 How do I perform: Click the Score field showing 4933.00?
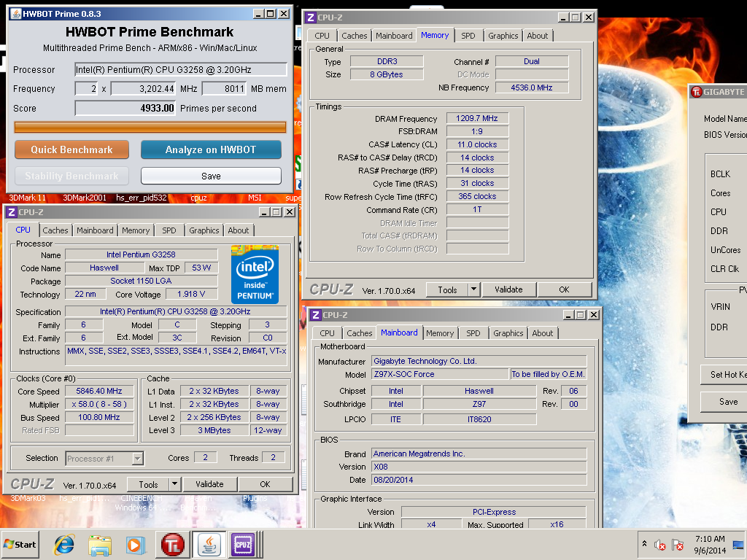[125, 108]
